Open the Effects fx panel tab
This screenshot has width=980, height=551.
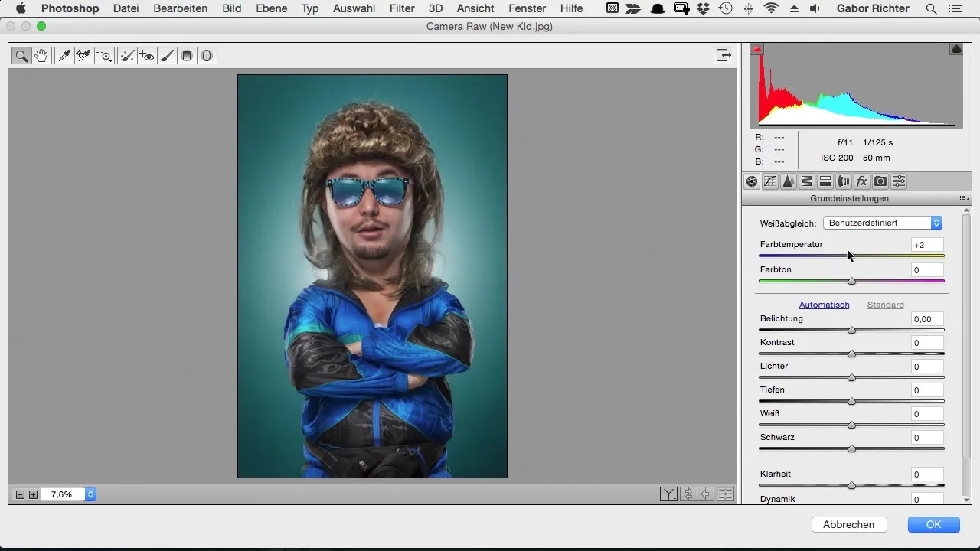[x=862, y=181]
